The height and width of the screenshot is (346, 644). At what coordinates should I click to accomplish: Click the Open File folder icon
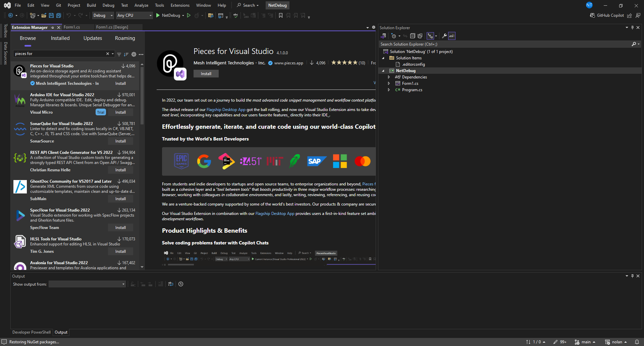pos(44,15)
